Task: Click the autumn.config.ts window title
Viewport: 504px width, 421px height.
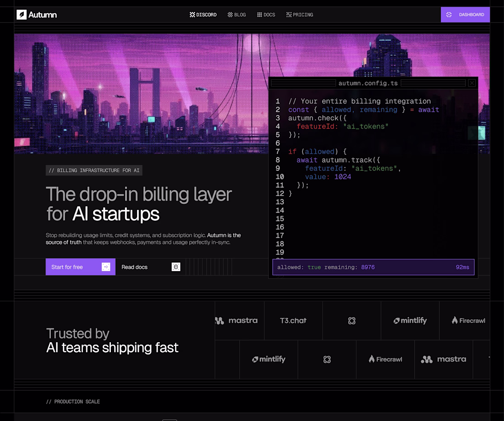Action: coord(368,83)
